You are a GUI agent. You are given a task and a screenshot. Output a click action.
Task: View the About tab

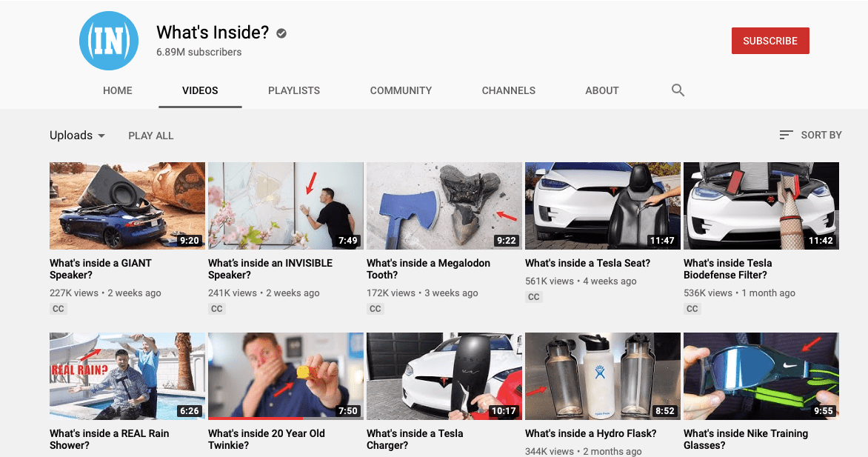(x=601, y=90)
